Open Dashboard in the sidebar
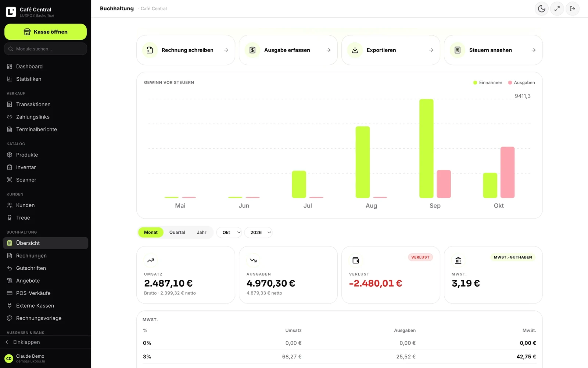 point(46,67)
